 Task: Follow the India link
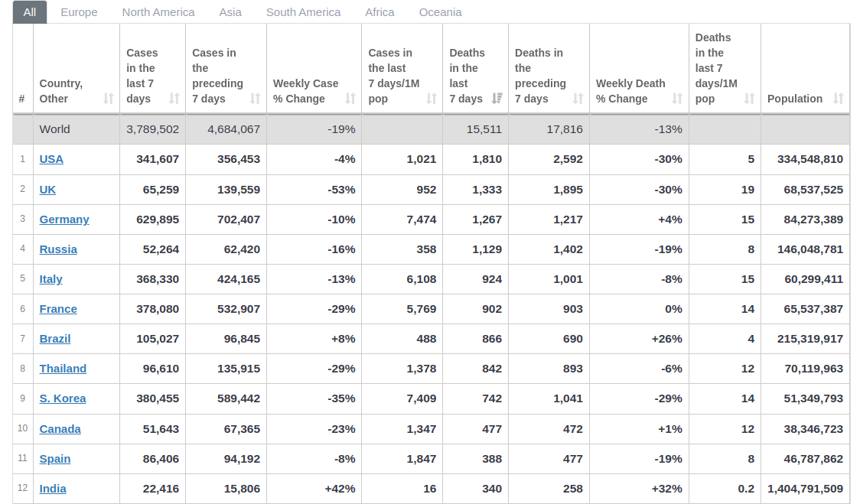point(53,489)
